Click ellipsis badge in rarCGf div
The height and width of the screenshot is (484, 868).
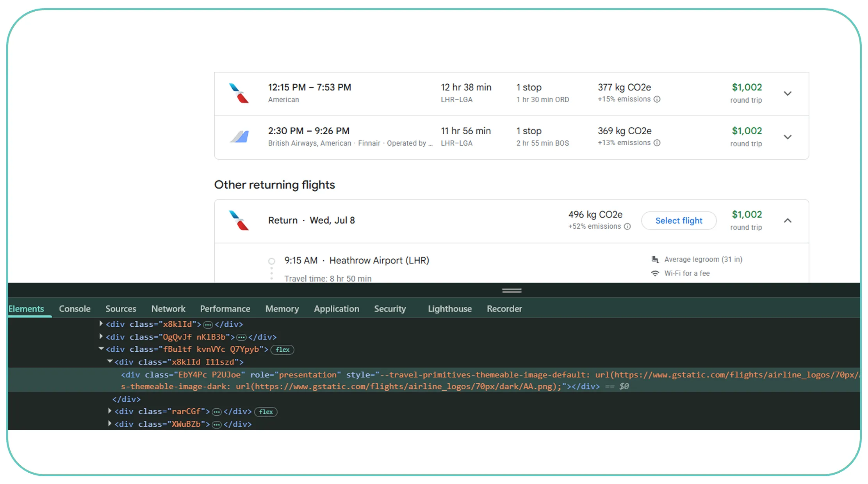coord(217,412)
